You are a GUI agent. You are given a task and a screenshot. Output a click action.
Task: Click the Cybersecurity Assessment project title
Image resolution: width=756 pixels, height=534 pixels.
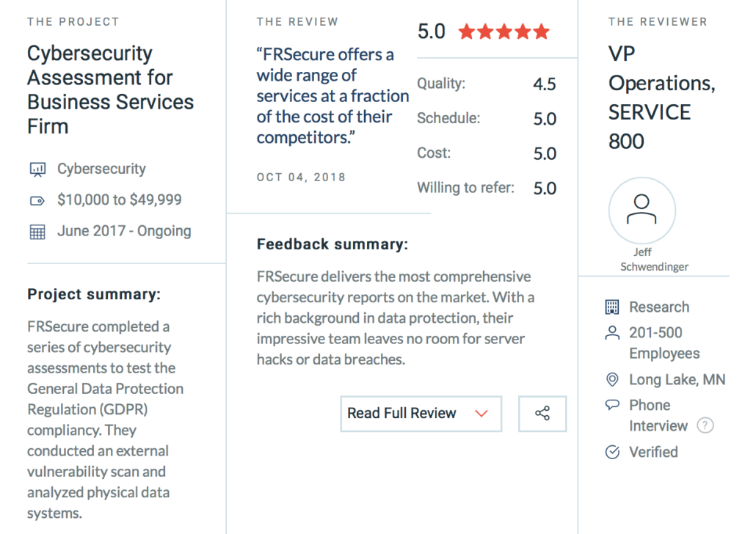(x=110, y=89)
